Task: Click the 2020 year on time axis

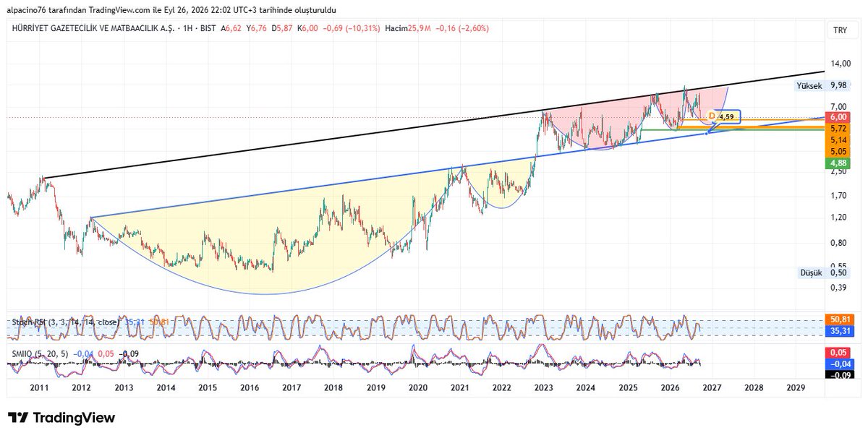Action: coord(418,388)
